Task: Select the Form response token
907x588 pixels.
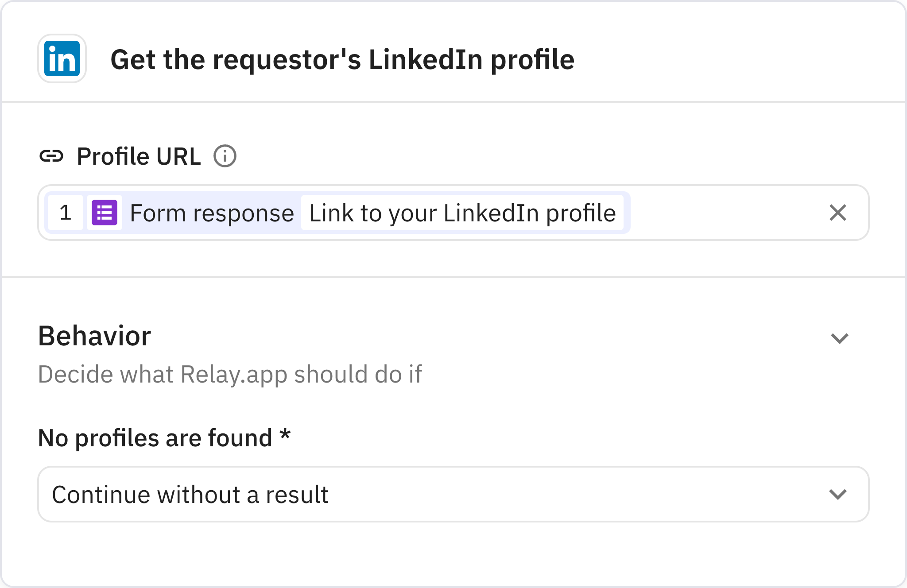Action: point(212,213)
